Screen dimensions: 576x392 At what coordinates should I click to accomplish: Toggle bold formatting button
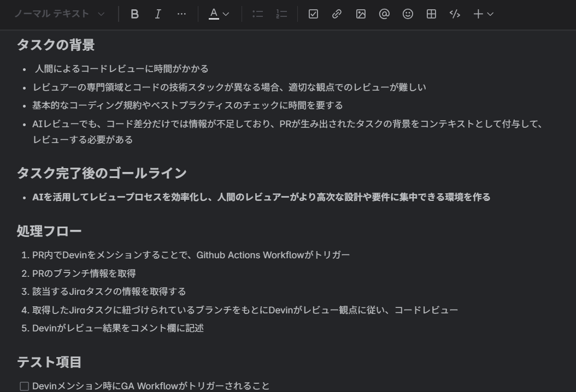(x=134, y=14)
